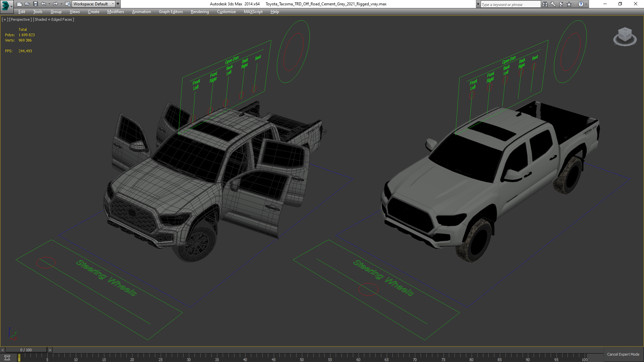The height and width of the screenshot is (362, 644).
Task: Open the Create menu
Action: click(x=94, y=12)
